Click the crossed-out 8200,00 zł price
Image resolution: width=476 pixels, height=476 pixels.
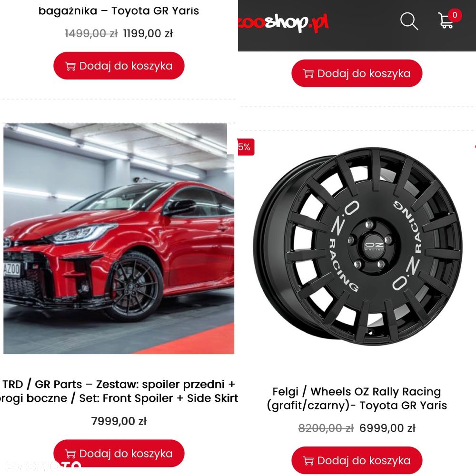[326, 428]
